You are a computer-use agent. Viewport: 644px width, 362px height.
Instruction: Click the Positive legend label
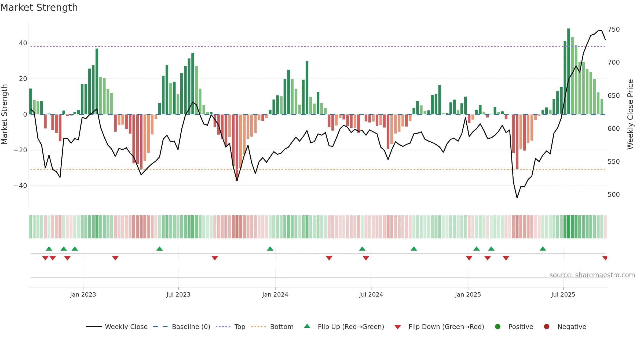[521, 327]
